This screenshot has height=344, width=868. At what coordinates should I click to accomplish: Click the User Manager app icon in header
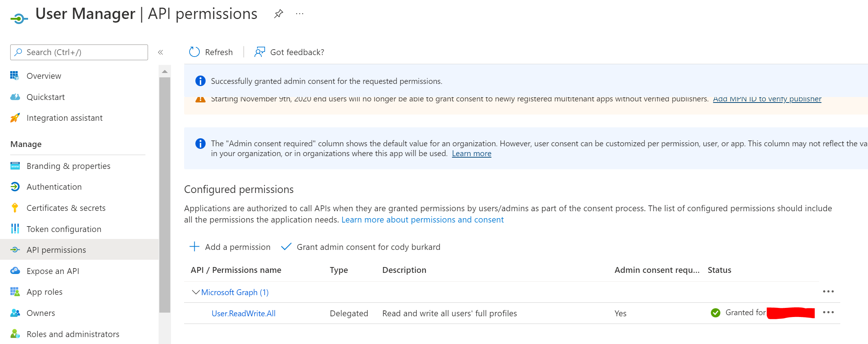(x=19, y=18)
